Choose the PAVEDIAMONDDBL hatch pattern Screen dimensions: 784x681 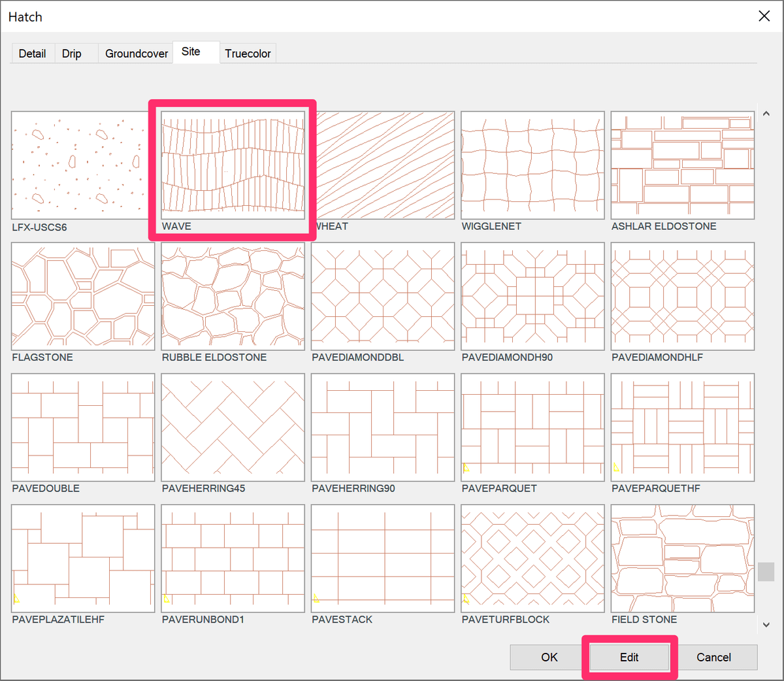point(382,296)
